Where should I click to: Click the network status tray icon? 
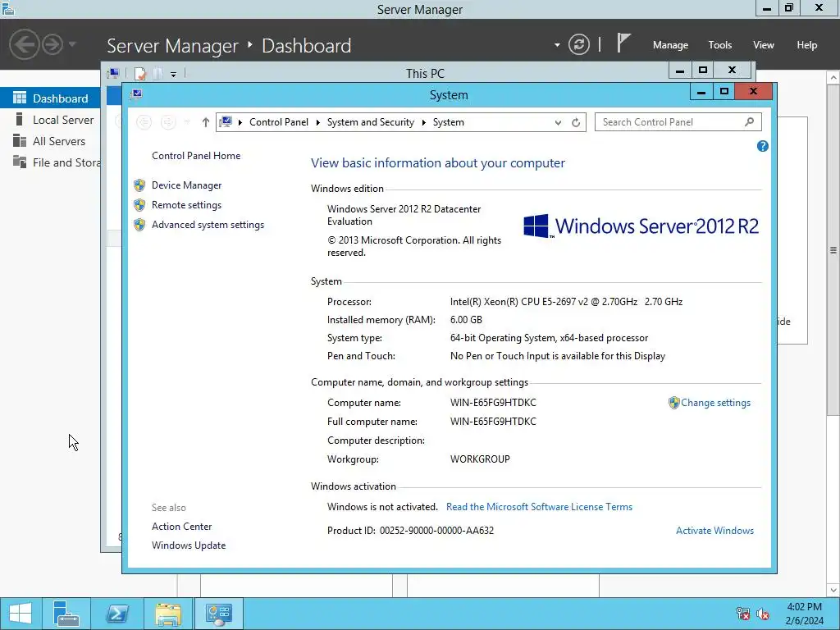[742, 614]
